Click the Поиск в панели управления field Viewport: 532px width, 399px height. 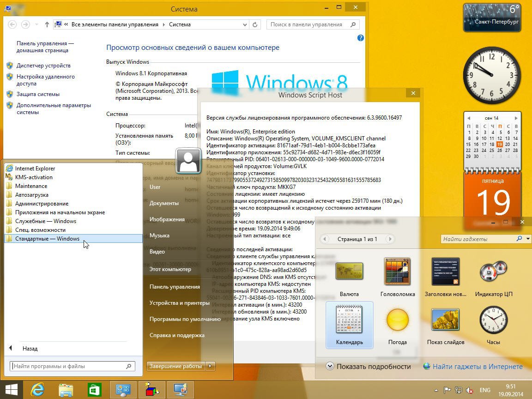click(x=313, y=24)
